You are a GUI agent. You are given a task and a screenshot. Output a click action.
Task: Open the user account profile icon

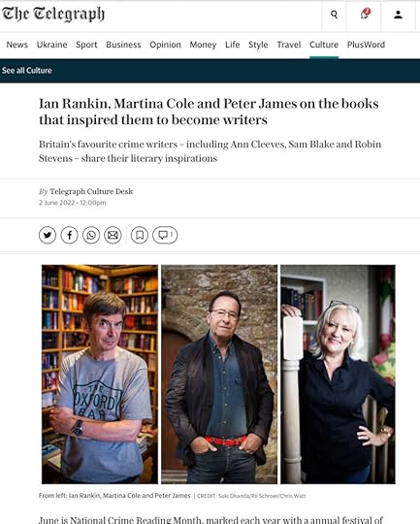(398, 15)
